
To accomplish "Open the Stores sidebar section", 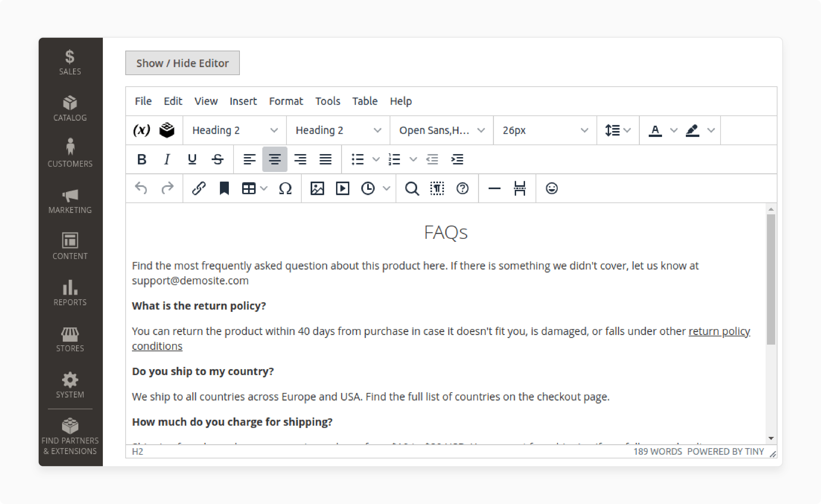I will pyautogui.click(x=70, y=339).
